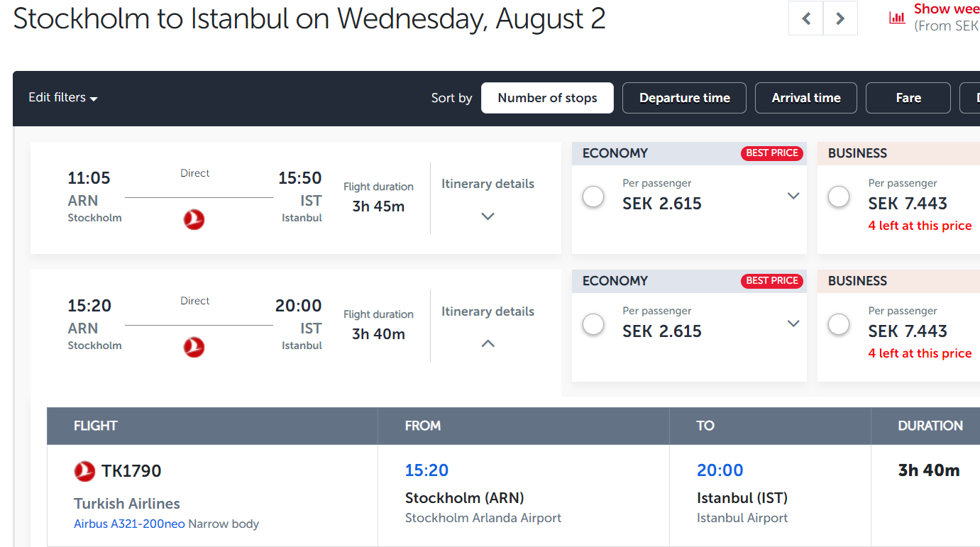Click Turkish Airlines logo on 15:20 flight
This screenshot has width=980, height=547.
(194, 347)
